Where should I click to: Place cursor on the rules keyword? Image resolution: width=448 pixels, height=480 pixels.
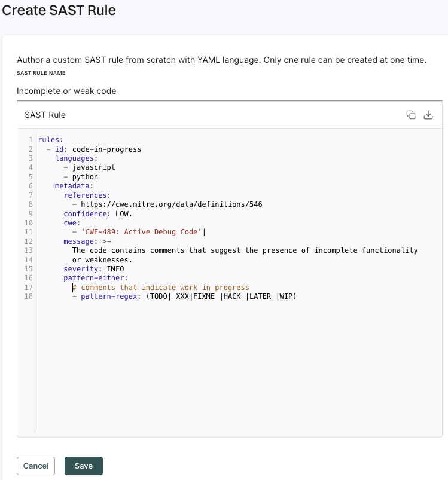(x=47, y=139)
